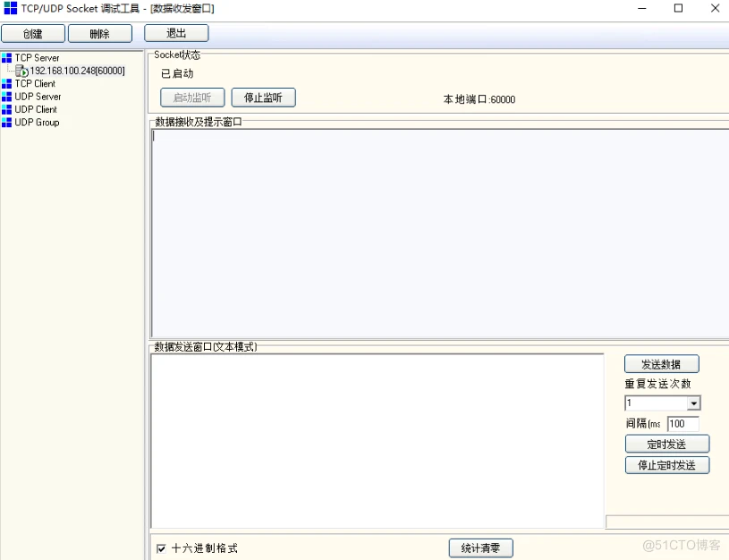
Task: Select the TCP Server icon in sidebar
Action: point(7,57)
